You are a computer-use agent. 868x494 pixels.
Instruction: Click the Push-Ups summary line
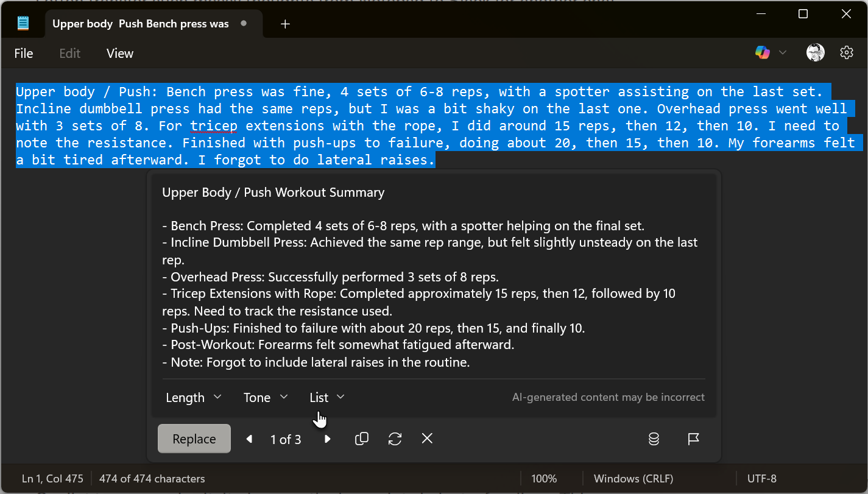click(373, 328)
